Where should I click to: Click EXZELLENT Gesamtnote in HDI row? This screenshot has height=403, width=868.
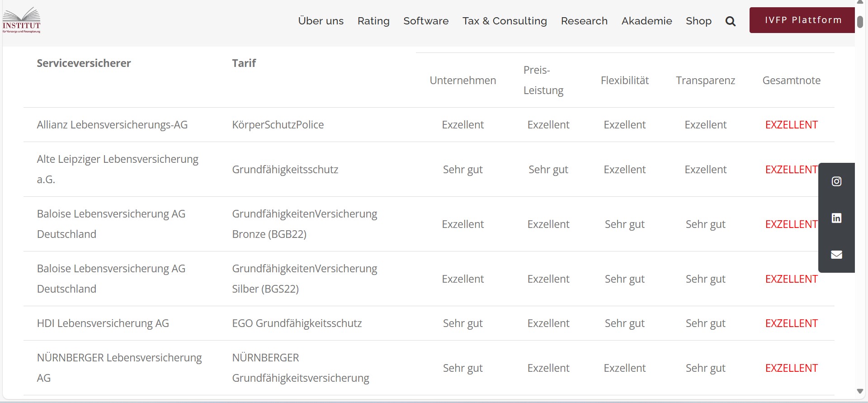[791, 323]
